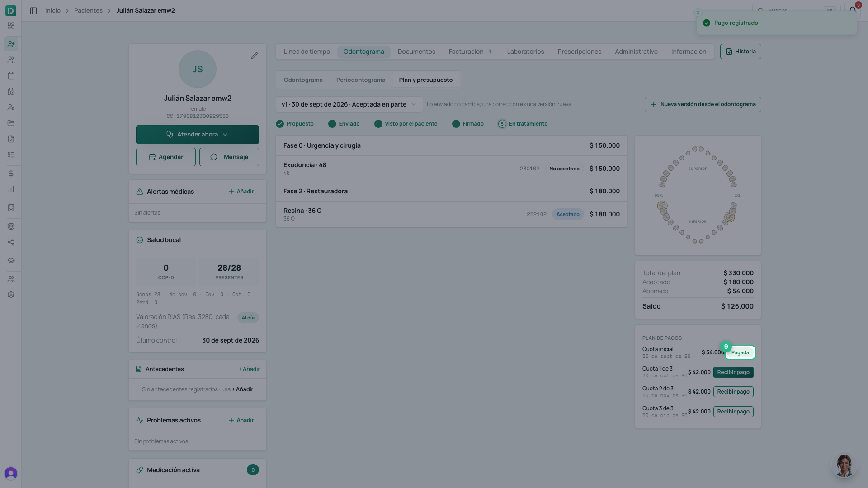This screenshot has height=488, width=868.
Task: Open the settings gear icon in sidebar
Action: (x=11, y=295)
